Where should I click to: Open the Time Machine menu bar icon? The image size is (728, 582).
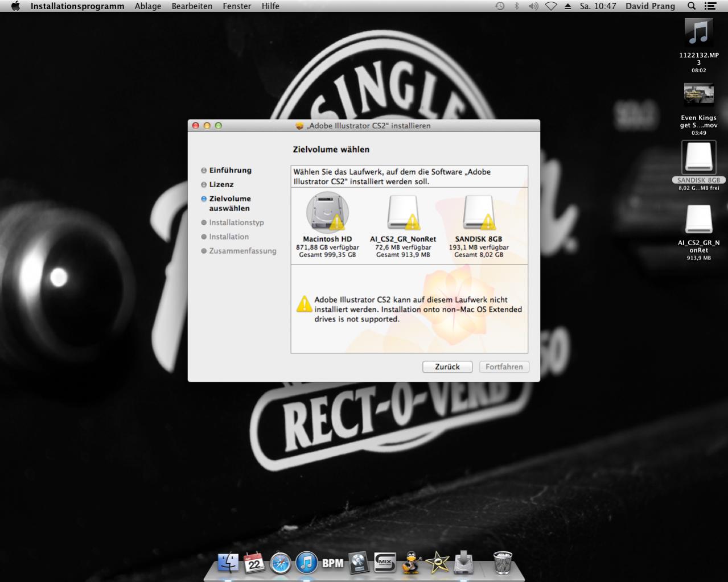[500, 6]
